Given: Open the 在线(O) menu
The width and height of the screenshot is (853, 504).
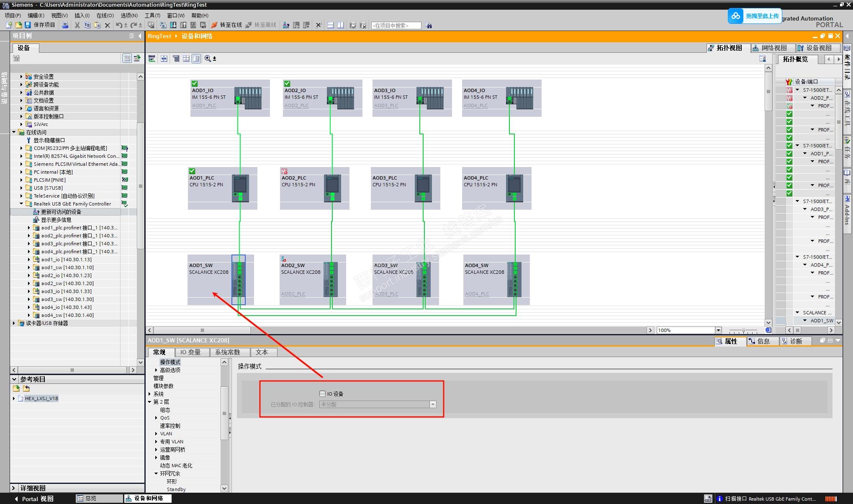Looking at the screenshot, I should click(105, 15).
